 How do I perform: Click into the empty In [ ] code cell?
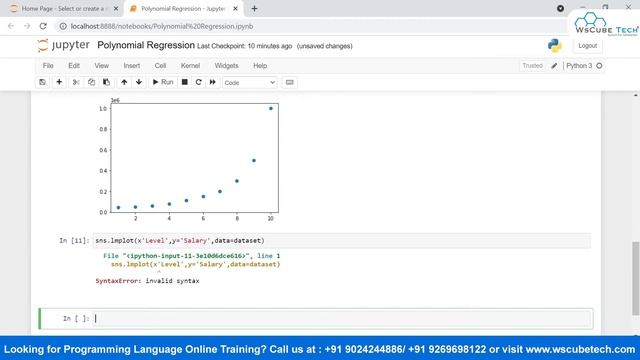[x=342, y=318]
